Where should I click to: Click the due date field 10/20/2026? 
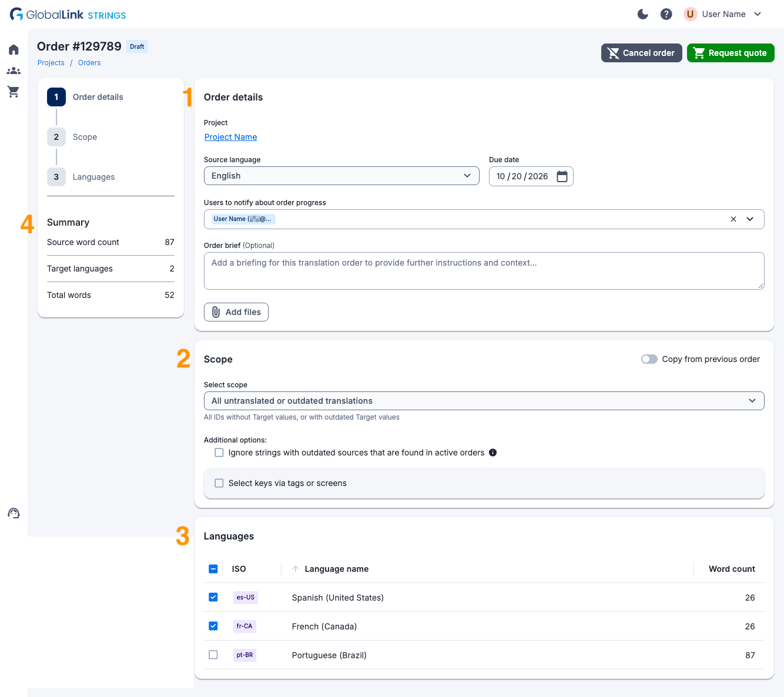tap(531, 176)
